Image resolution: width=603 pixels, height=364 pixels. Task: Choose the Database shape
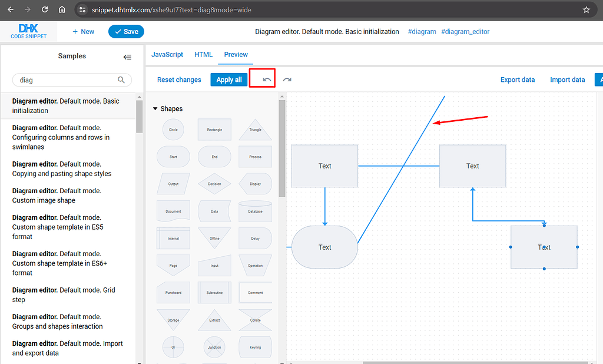[255, 211]
